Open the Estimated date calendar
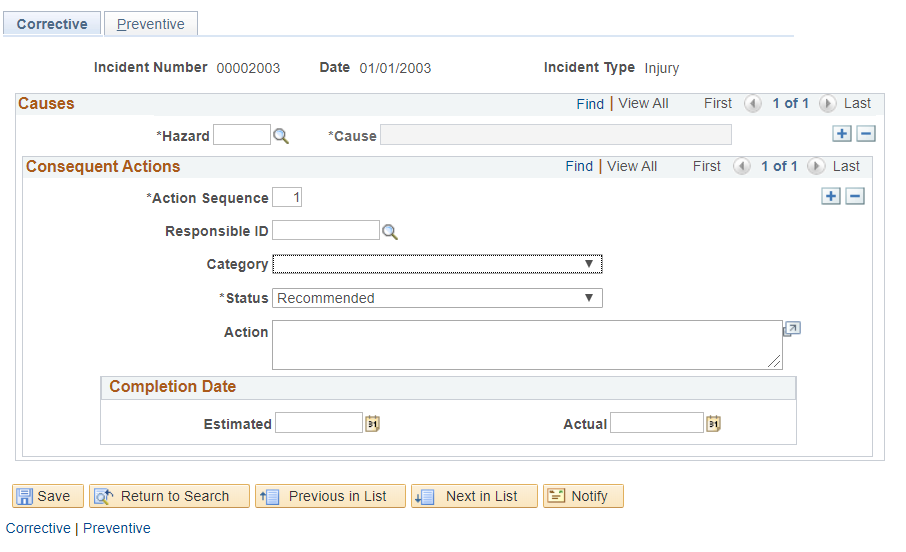The height and width of the screenshot is (552, 906). (372, 424)
